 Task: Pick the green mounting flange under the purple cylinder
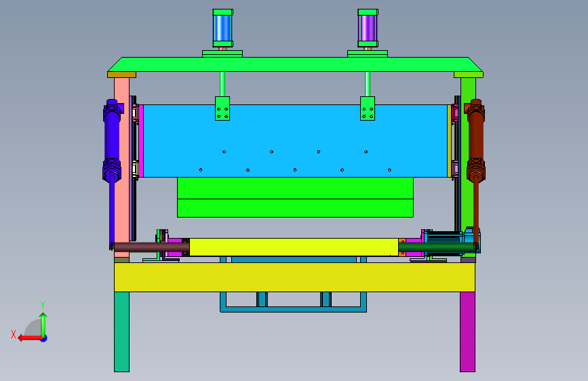(368, 54)
